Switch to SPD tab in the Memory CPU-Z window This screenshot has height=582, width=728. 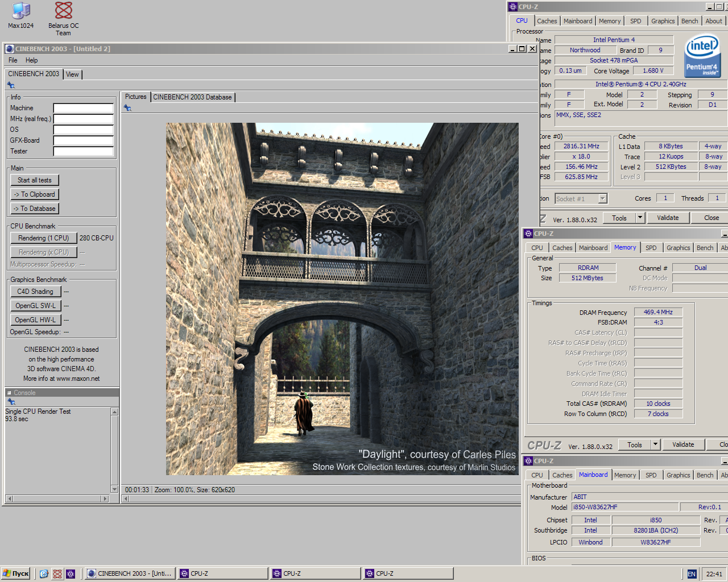(x=651, y=248)
